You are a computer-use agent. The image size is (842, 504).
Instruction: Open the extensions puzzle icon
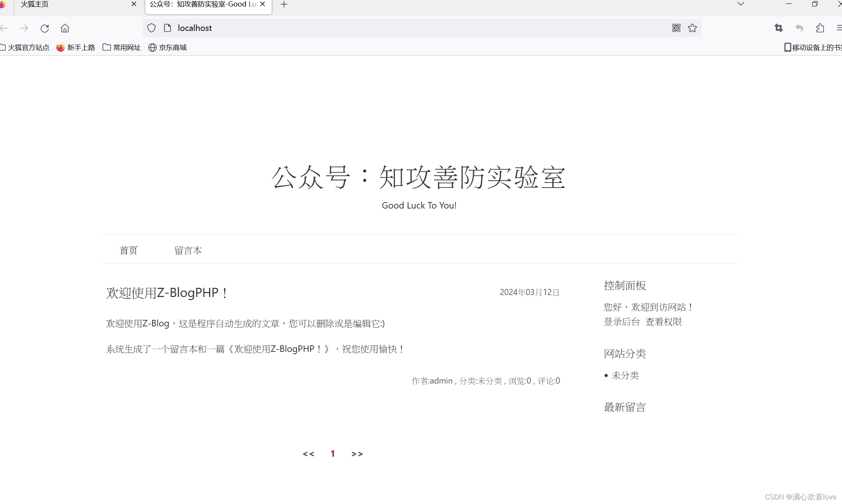point(820,28)
